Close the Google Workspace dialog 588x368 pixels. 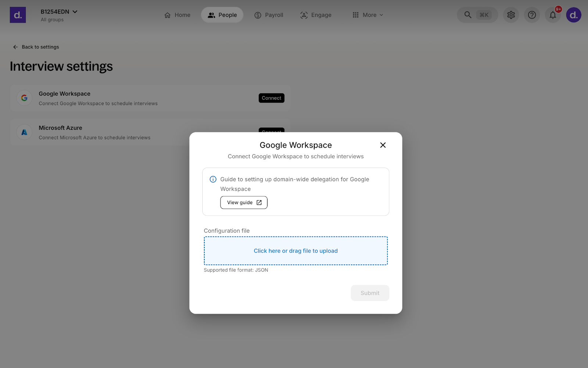(383, 145)
